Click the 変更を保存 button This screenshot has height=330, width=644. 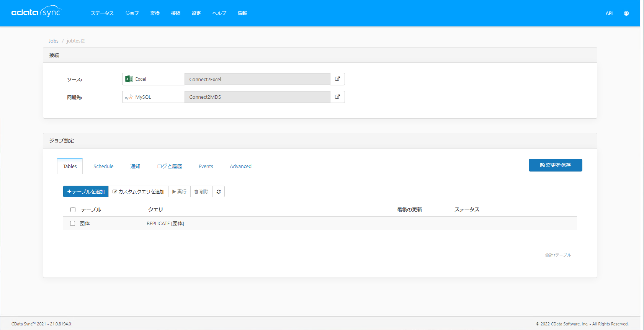pos(556,165)
